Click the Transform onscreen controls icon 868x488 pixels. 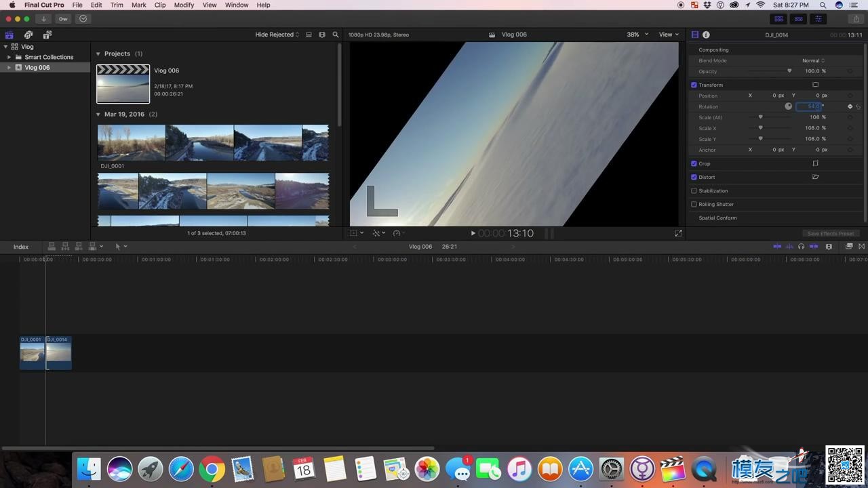[x=815, y=85]
